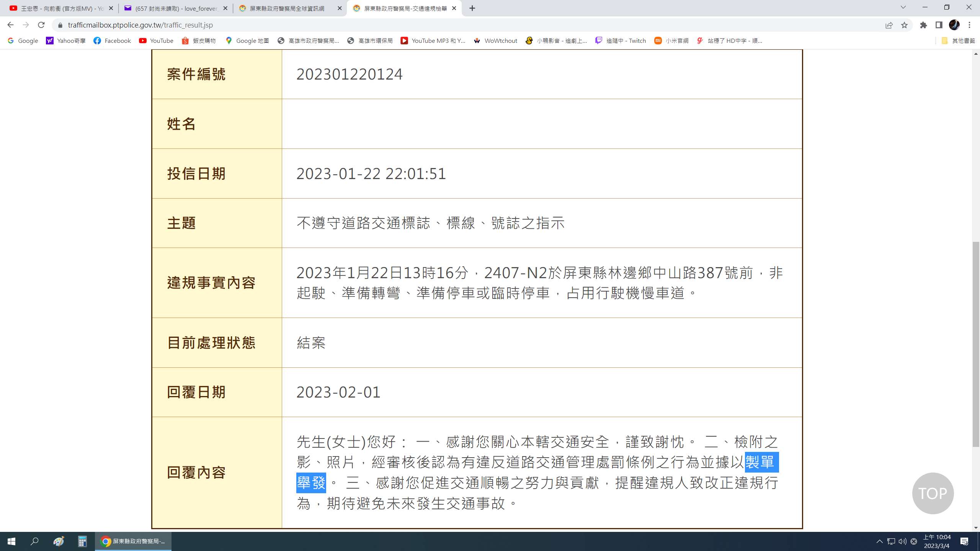This screenshot has width=980, height=551.
Task: Click the reply date 2023-02-01
Action: (x=338, y=392)
